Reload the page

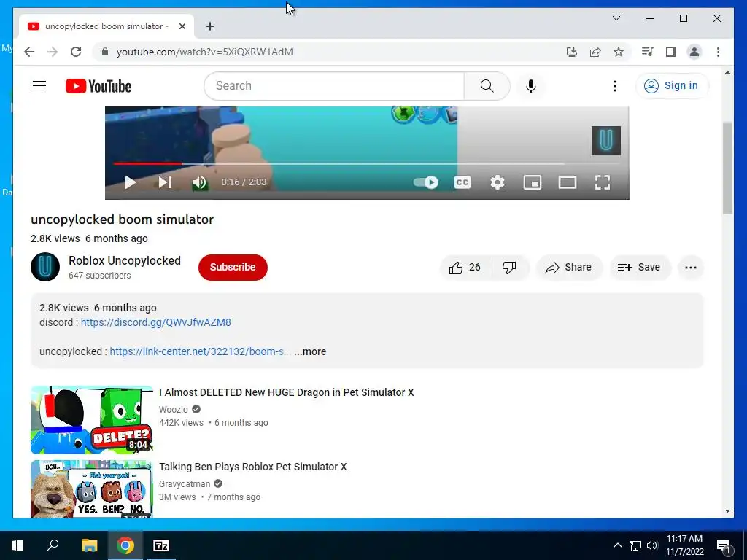tap(76, 52)
